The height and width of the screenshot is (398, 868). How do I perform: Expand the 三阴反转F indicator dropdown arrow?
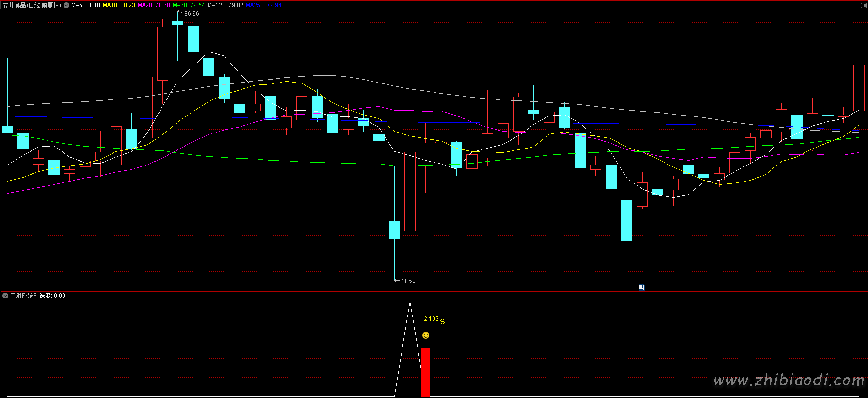click(x=5, y=296)
